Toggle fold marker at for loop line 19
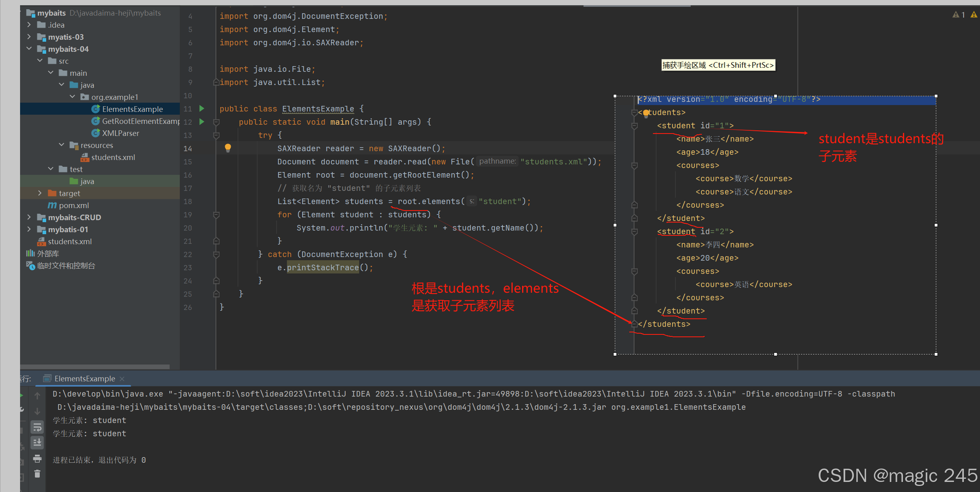Screen dimensions: 980x492 tap(216, 215)
